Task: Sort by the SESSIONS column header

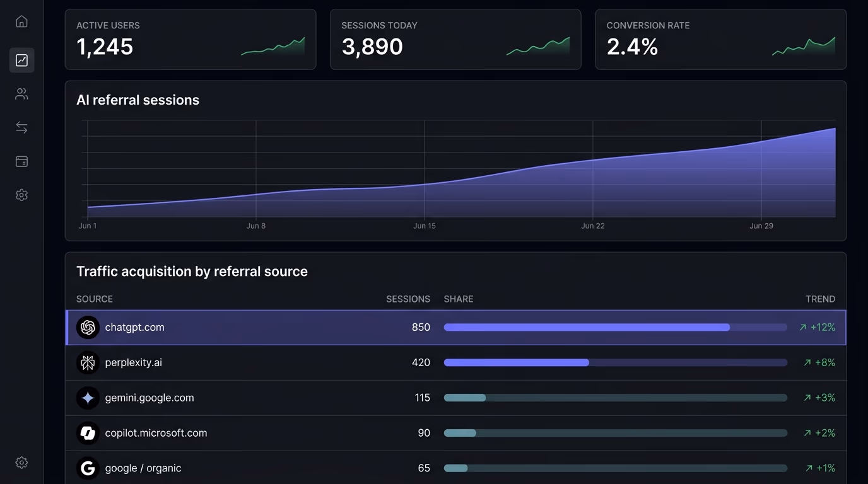Action: [408, 299]
